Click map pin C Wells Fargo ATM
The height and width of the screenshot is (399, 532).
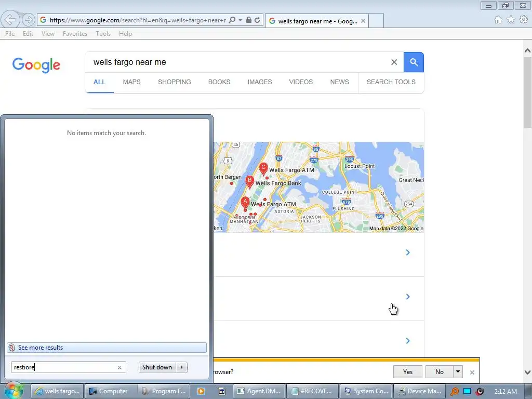pos(263,168)
